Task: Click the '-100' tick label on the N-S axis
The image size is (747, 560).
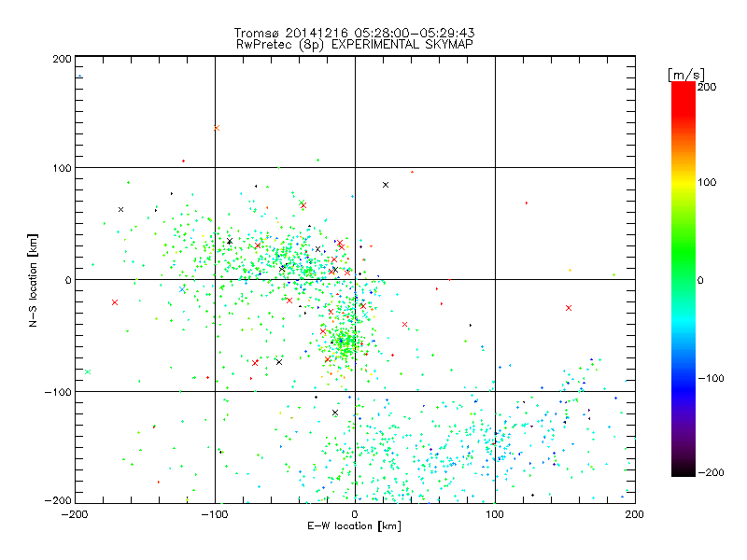Action: (58, 392)
